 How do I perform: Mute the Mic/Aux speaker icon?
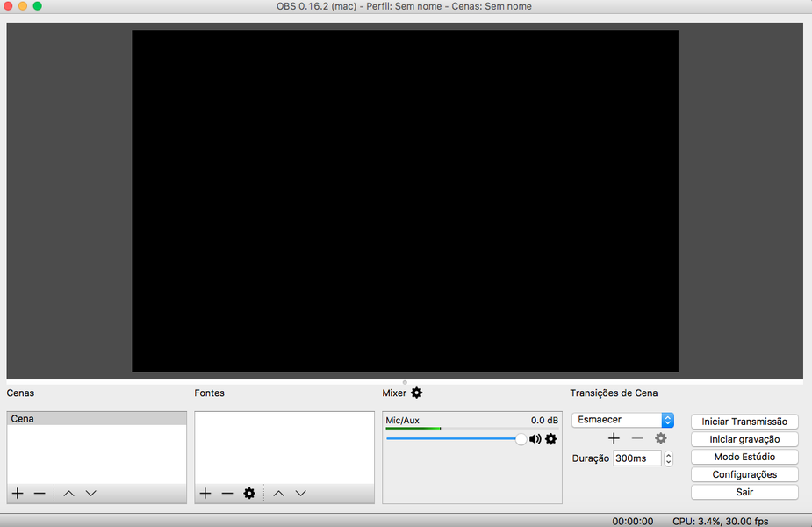(x=535, y=439)
